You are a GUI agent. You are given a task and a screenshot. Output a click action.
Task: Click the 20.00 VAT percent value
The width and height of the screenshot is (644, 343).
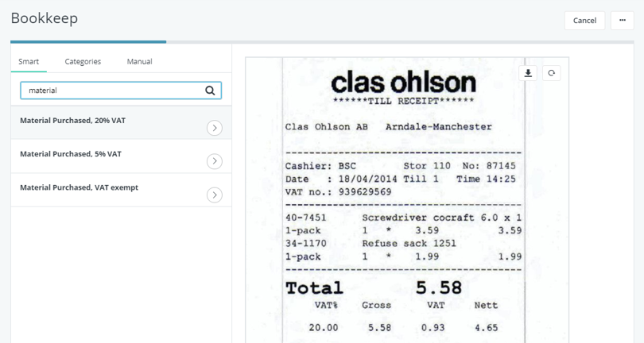coord(324,328)
